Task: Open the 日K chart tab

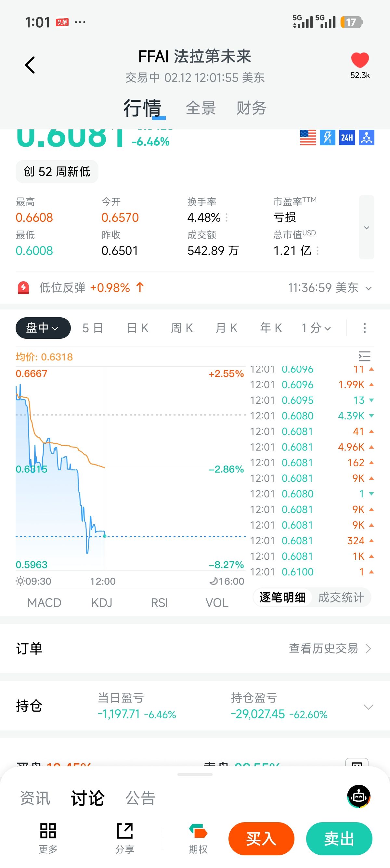Action: pos(137,328)
